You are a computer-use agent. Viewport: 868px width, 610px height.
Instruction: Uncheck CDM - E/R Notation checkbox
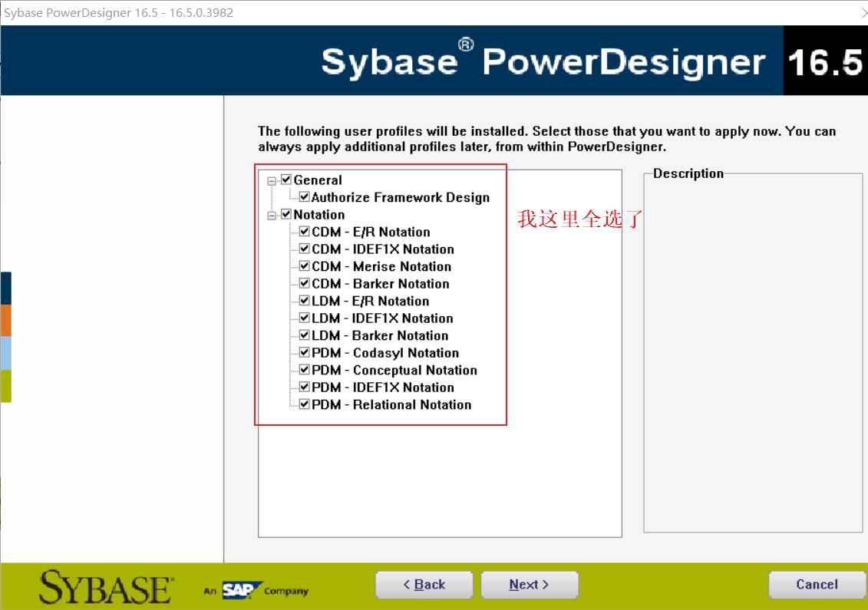(305, 232)
